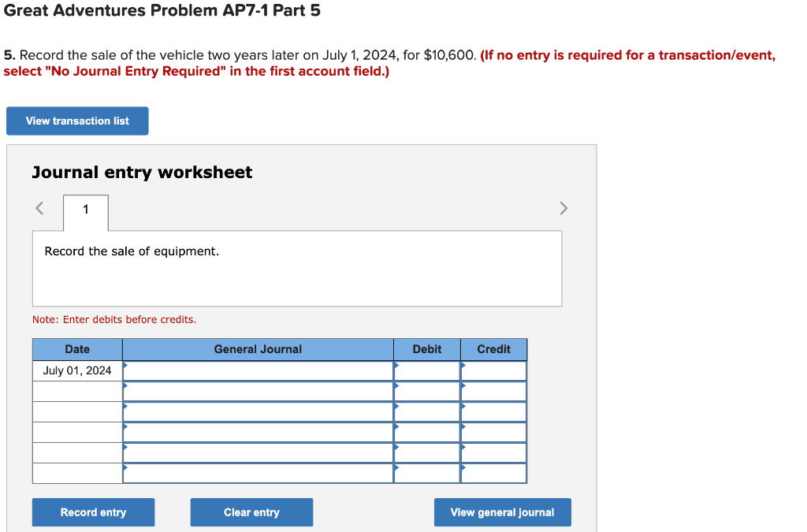Click the Date column header
Viewport: 807px width, 532px height.
pos(77,349)
